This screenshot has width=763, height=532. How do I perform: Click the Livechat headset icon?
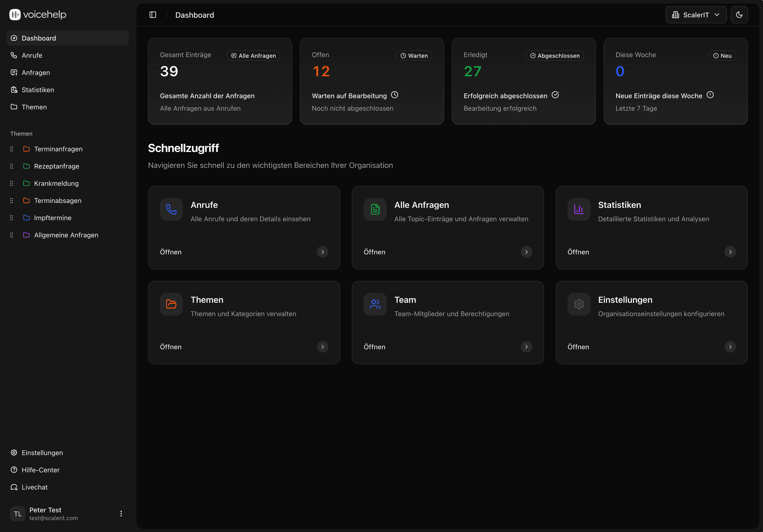click(14, 487)
